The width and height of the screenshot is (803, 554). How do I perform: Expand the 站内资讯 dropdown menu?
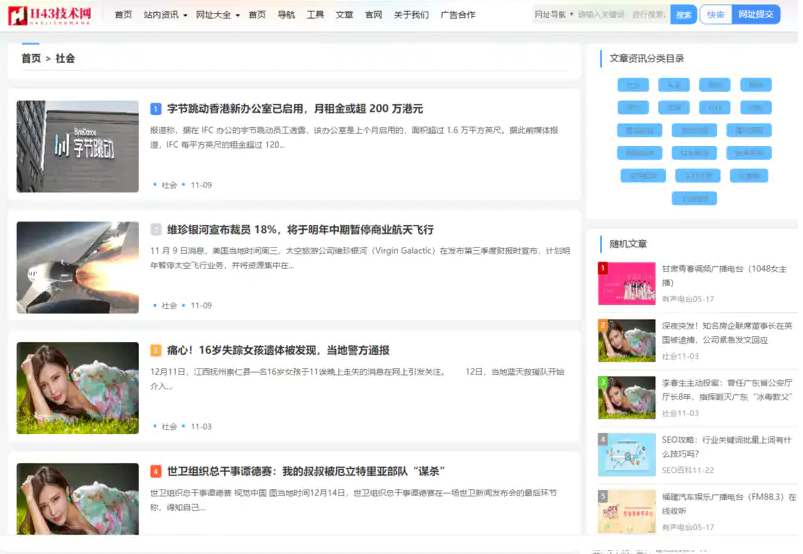165,15
